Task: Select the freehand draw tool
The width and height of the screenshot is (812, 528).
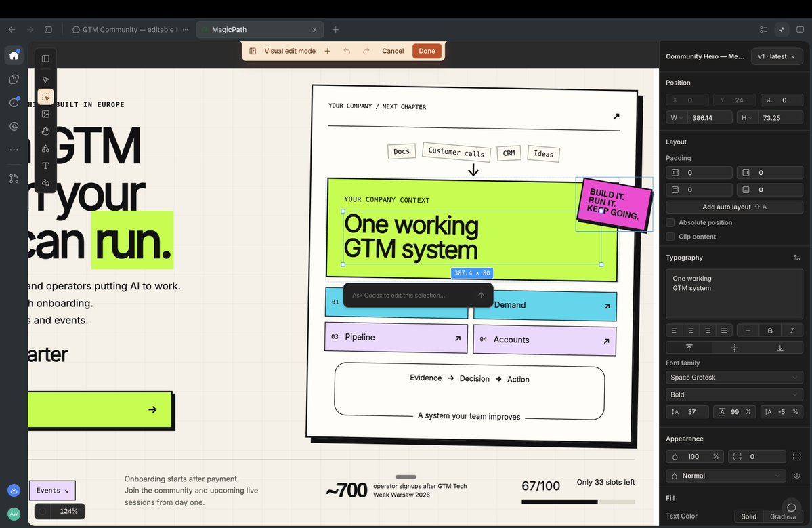Action: click(45, 183)
